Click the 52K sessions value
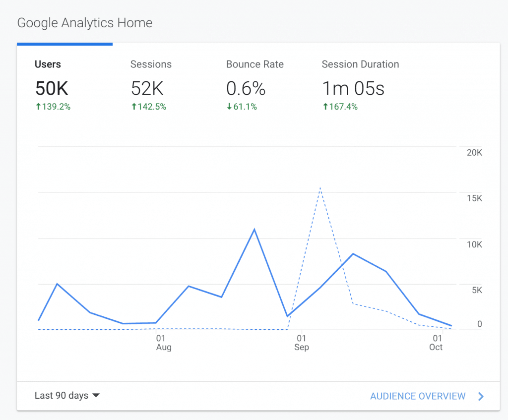 (147, 88)
